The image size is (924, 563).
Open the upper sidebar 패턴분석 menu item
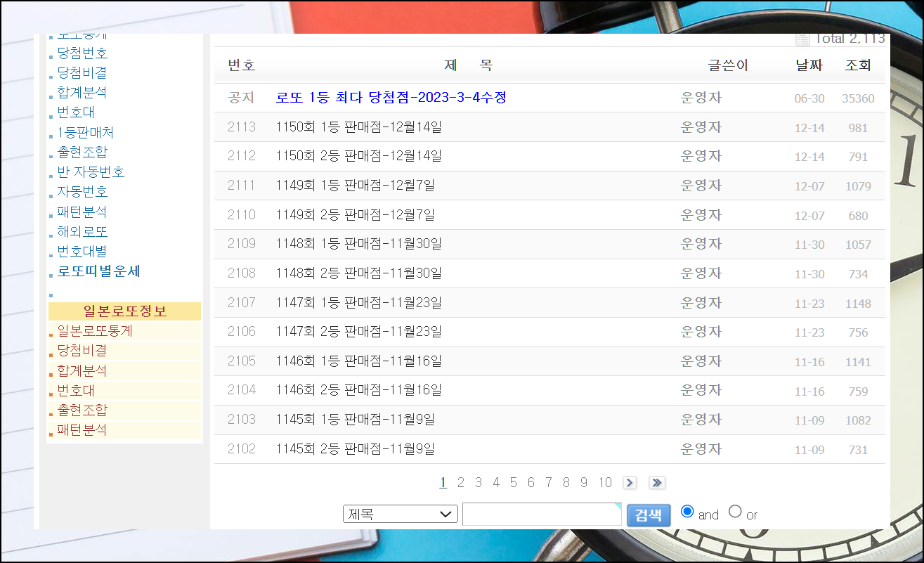(x=82, y=212)
